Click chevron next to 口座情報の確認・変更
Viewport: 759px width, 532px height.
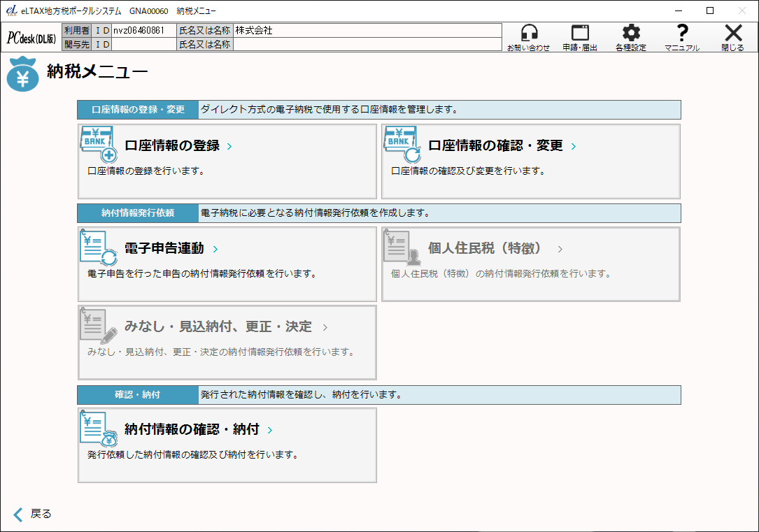tap(574, 146)
